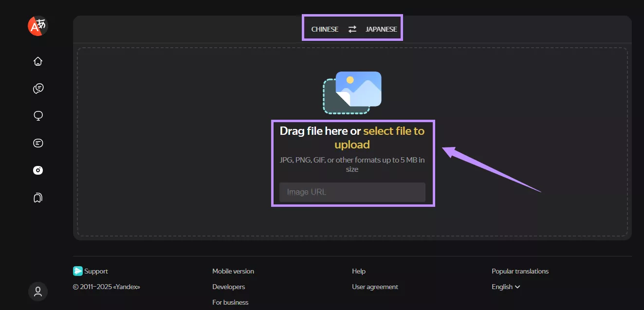This screenshot has width=644, height=310.
Task: Open the collections book icon in sidebar
Action: tap(37, 197)
